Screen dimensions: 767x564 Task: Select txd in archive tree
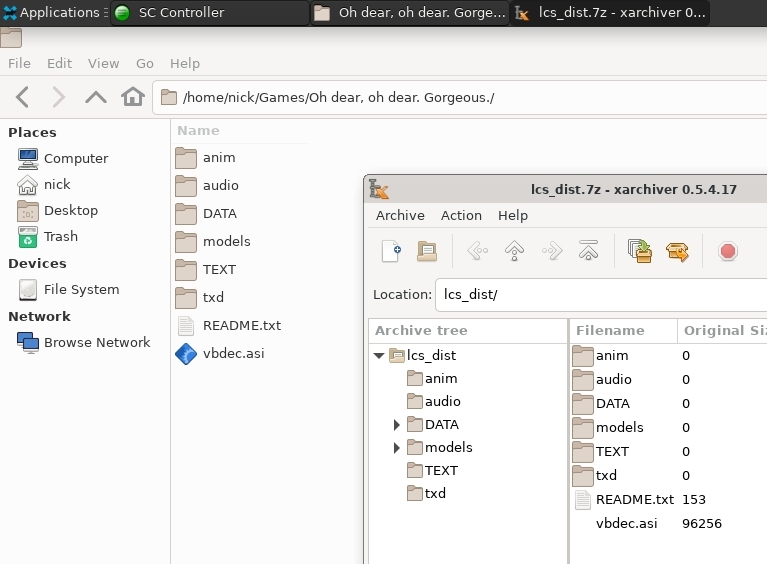coord(427,494)
